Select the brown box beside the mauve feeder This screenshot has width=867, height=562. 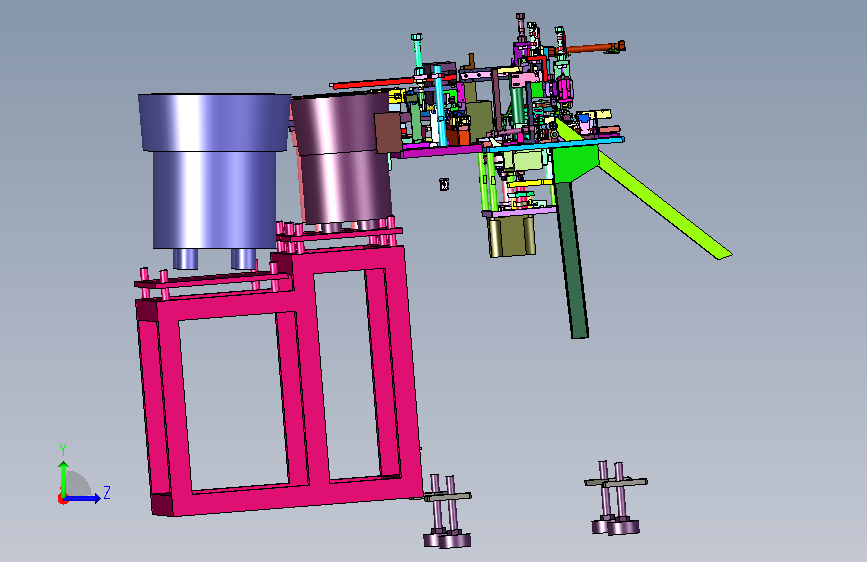click(x=388, y=133)
